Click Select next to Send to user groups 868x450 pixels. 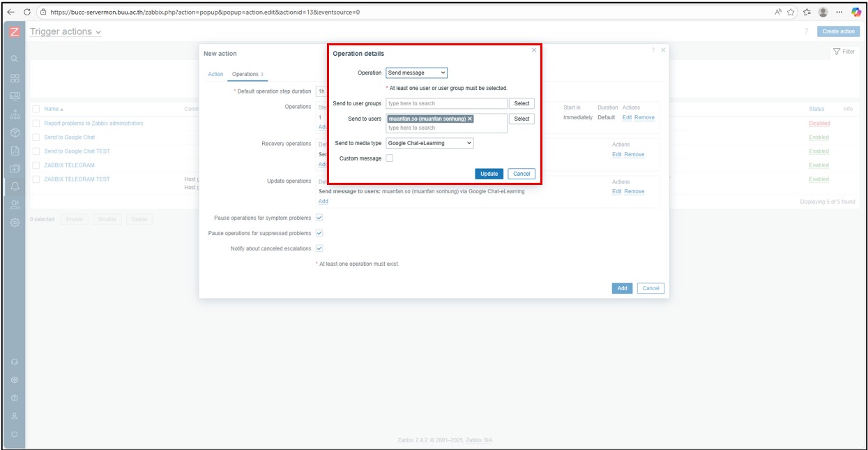tap(521, 103)
